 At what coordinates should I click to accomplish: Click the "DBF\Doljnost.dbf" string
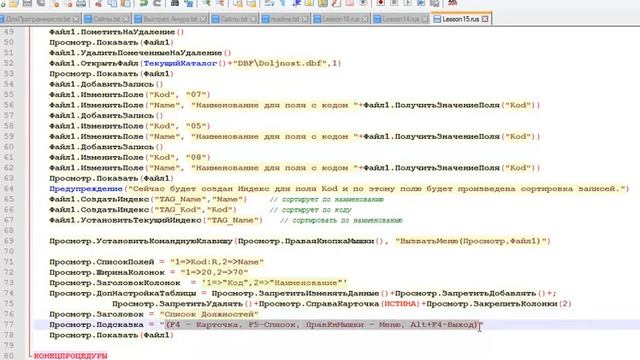pyautogui.click(x=280, y=63)
